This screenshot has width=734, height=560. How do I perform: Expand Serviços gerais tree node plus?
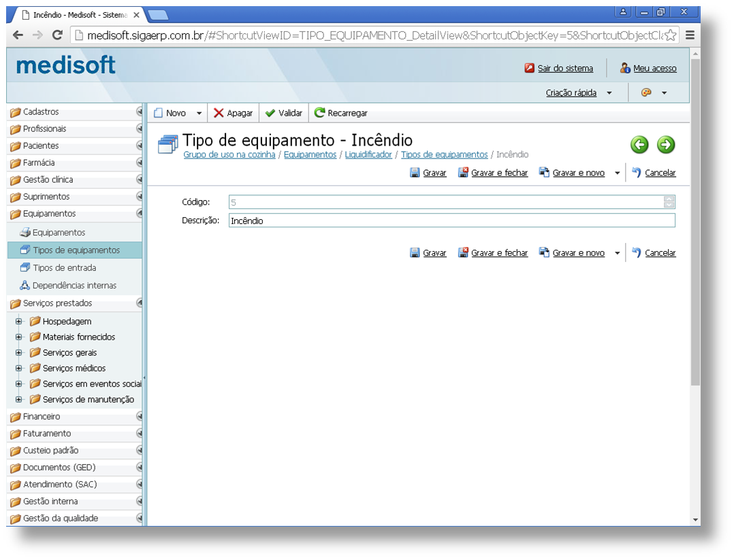tap(19, 352)
